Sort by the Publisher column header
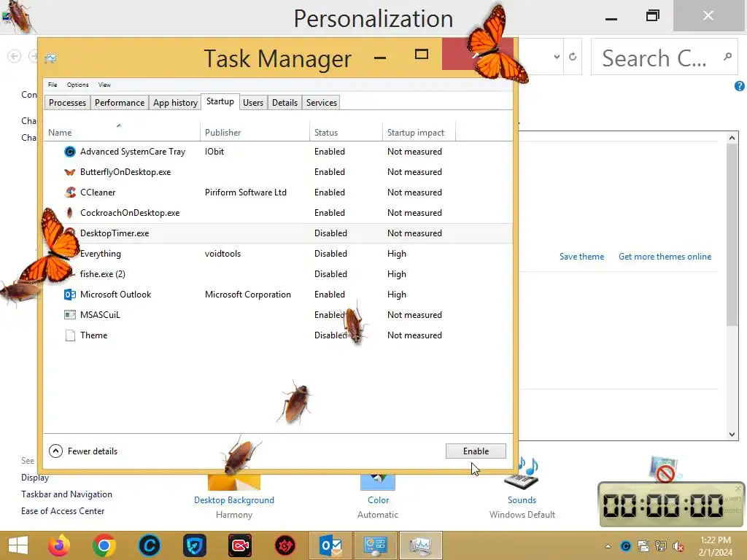This screenshot has height=560, width=747. [x=255, y=133]
